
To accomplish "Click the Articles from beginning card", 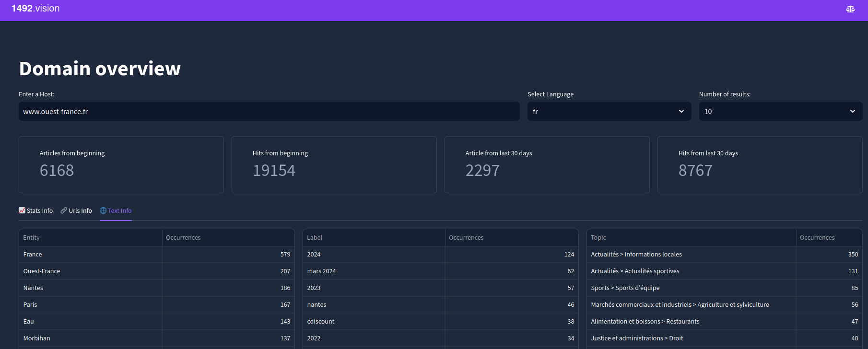I will point(121,164).
